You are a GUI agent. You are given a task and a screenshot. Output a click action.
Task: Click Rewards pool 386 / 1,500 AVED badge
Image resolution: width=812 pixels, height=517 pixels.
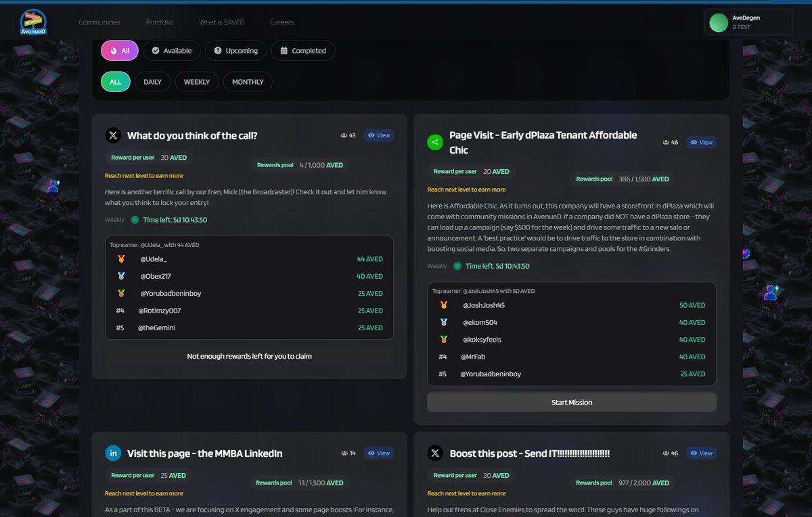623,179
